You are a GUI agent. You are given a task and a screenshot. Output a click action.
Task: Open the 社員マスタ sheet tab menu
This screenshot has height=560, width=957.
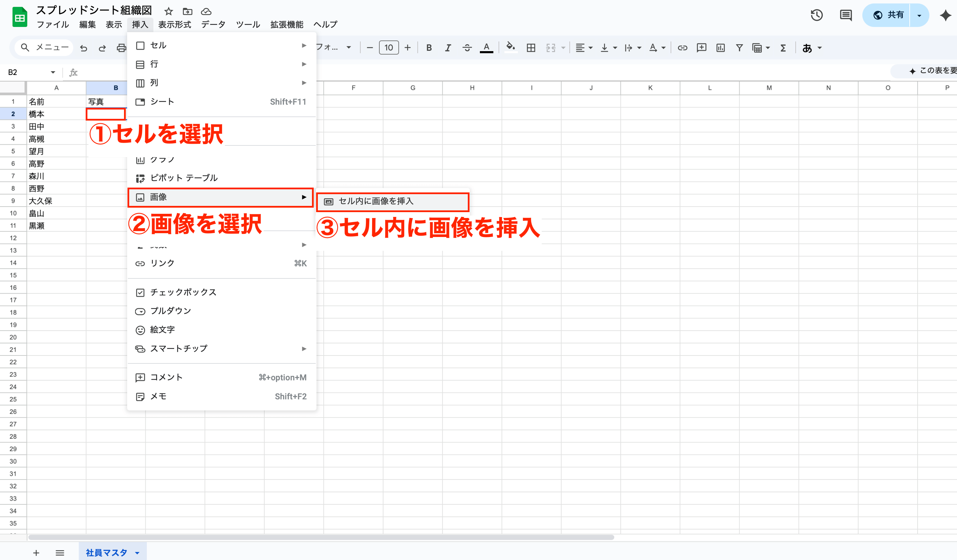(x=137, y=553)
